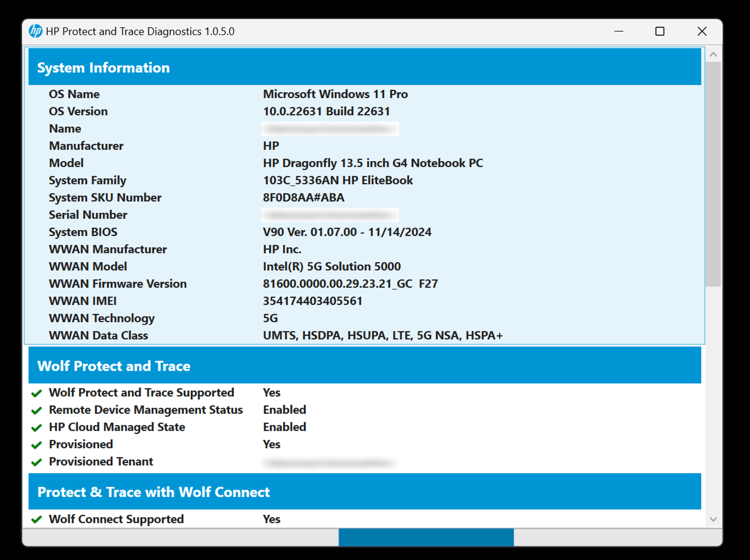Viewport: 750px width, 560px height.
Task: Click the check icon next to Remote Device Management Status
Action: tap(36, 411)
